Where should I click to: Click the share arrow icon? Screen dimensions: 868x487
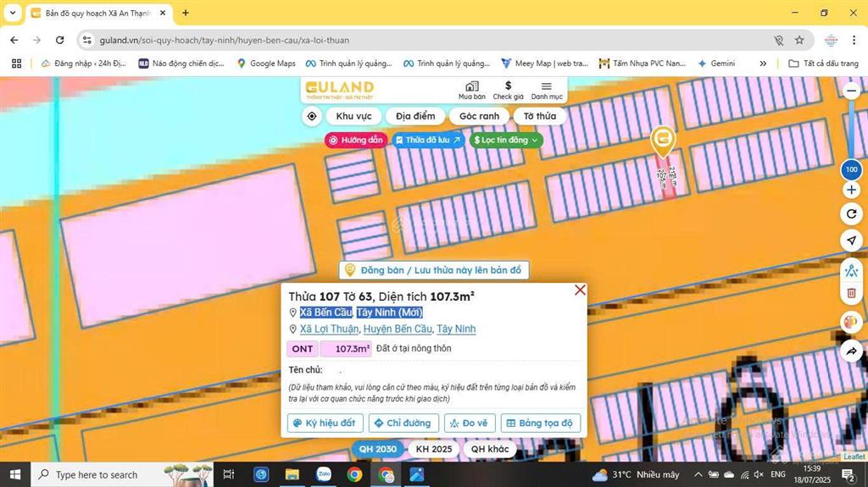click(x=851, y=351)
